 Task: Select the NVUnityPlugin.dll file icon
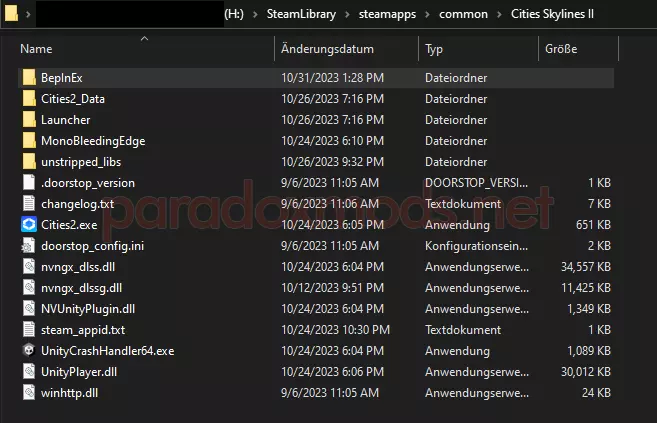click(x=29, y=309)
